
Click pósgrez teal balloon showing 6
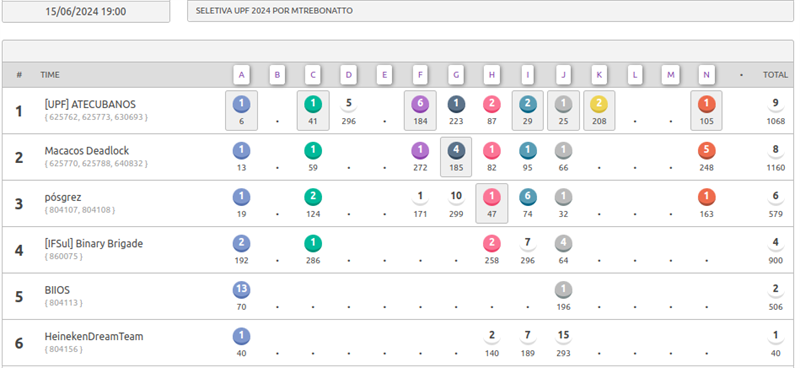528,197
